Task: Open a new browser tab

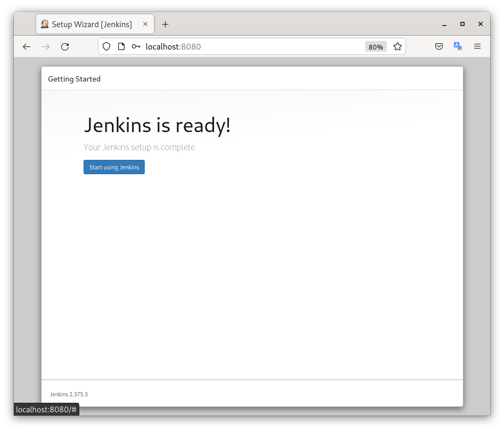Action: click(x=165, y=25)
